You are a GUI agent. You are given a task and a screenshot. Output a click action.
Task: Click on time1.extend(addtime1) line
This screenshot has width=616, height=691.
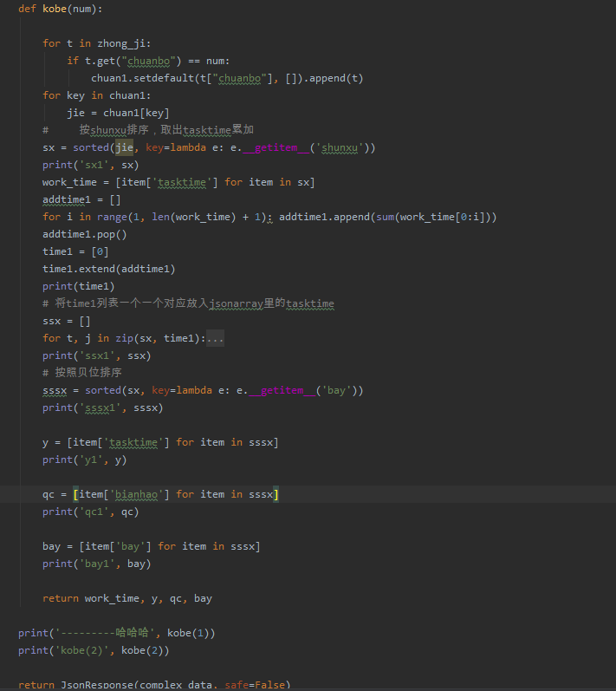pos(109,269)
